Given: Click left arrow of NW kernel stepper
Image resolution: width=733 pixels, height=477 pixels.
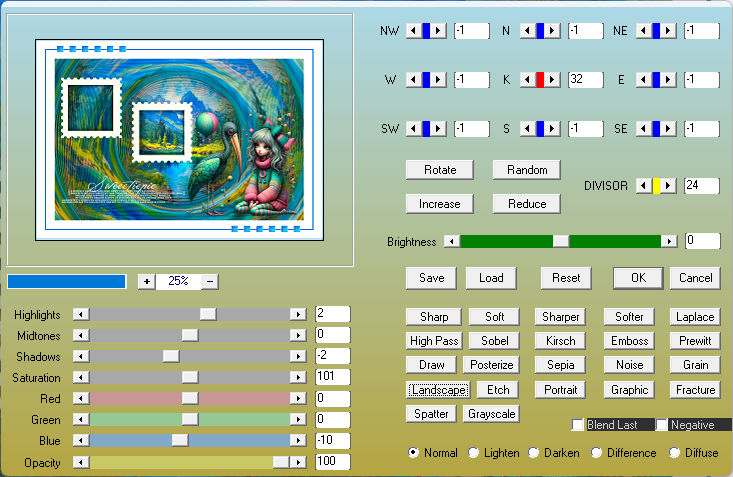Looking at the screenshot, I should [413, 31].
